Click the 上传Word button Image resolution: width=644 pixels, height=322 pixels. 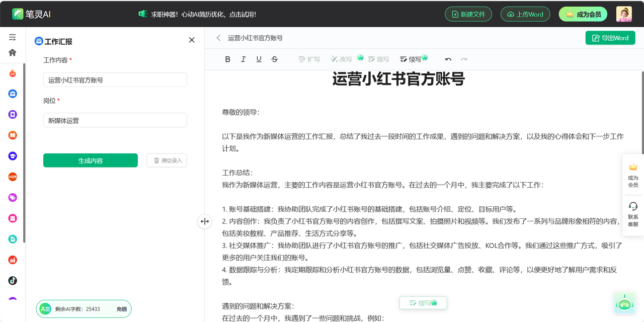(x=525, y=14)
